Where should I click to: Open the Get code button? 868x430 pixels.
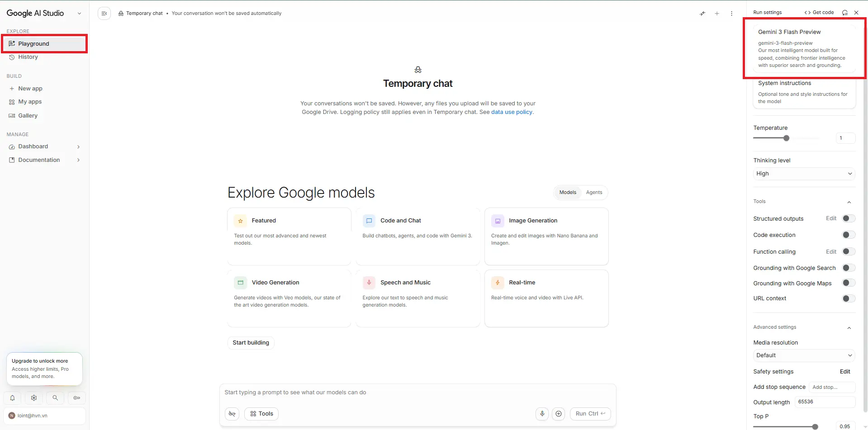(819, 13)
